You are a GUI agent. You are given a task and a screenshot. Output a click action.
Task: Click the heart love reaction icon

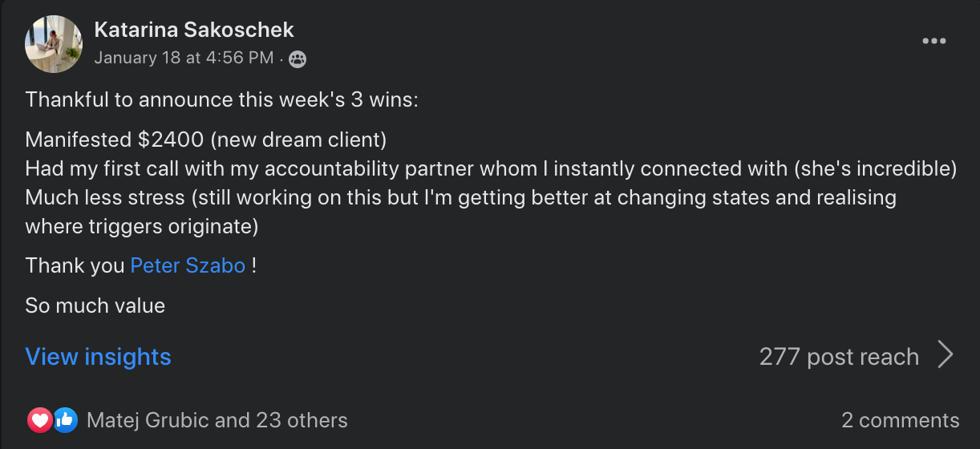(39, 419)
